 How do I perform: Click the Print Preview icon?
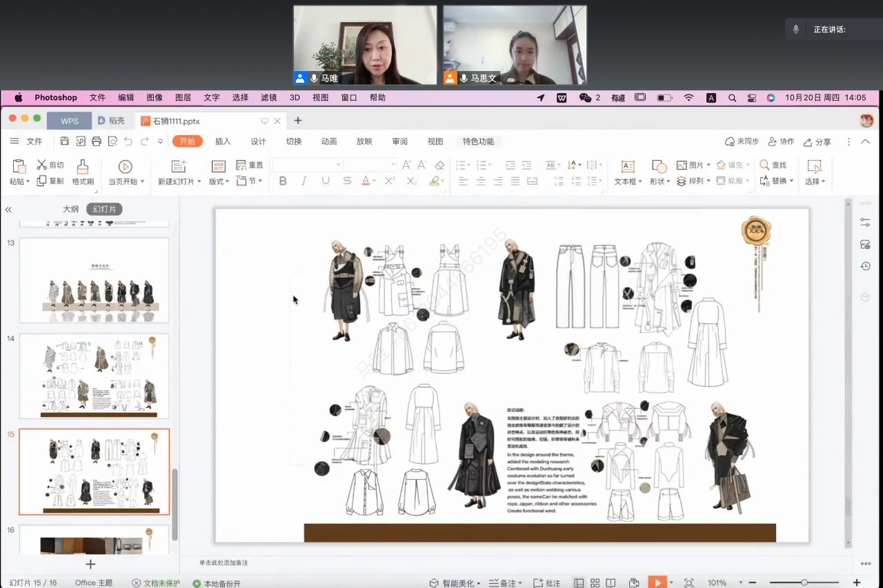[x=112, y=141]
